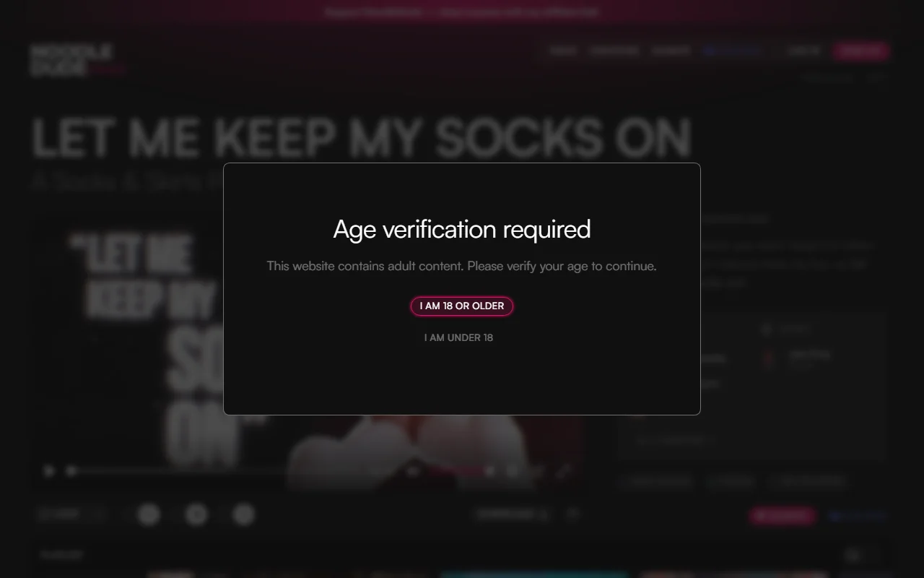The width and height of the screenshot is (924, 578).
Task: Click the player settings icon beside fullscreen
Action: coord(513,472)
